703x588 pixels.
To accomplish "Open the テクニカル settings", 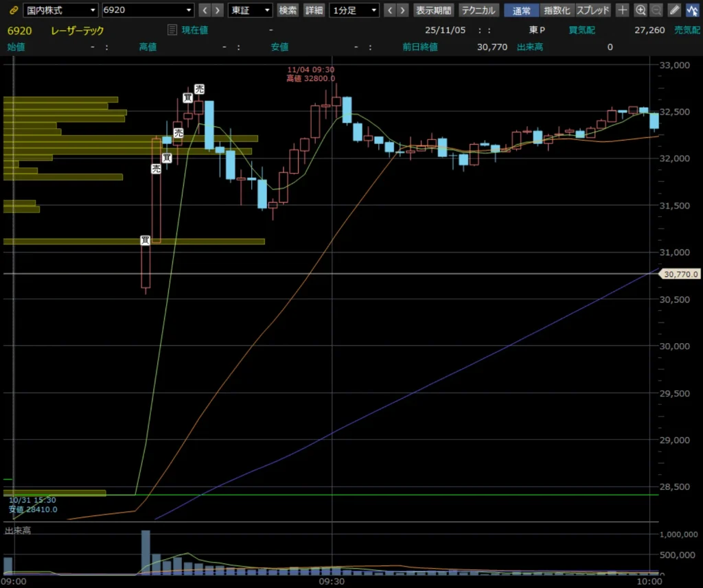I will coord(478,10).
